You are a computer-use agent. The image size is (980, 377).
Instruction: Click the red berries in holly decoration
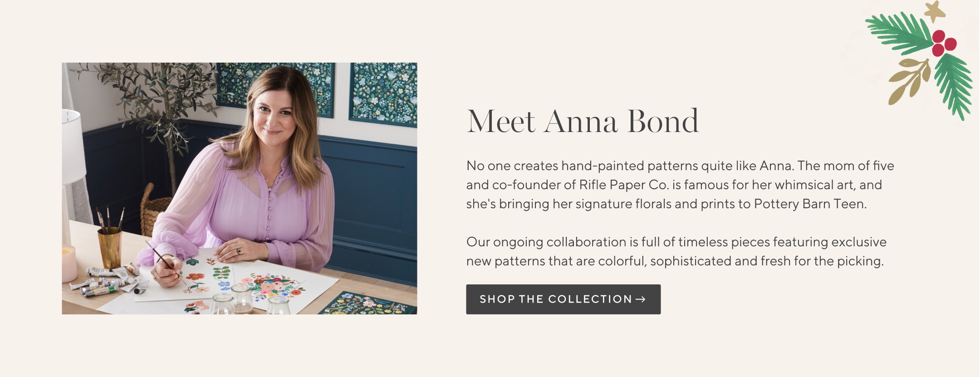944,43
